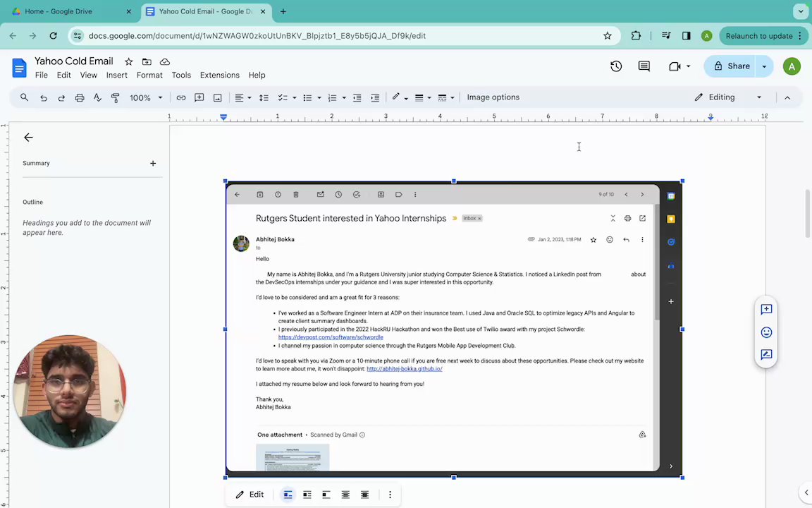The image size is (812, 508).
Task: Toggle Chrome side panel
Action: pyautogui.click(x=686, y=36)
